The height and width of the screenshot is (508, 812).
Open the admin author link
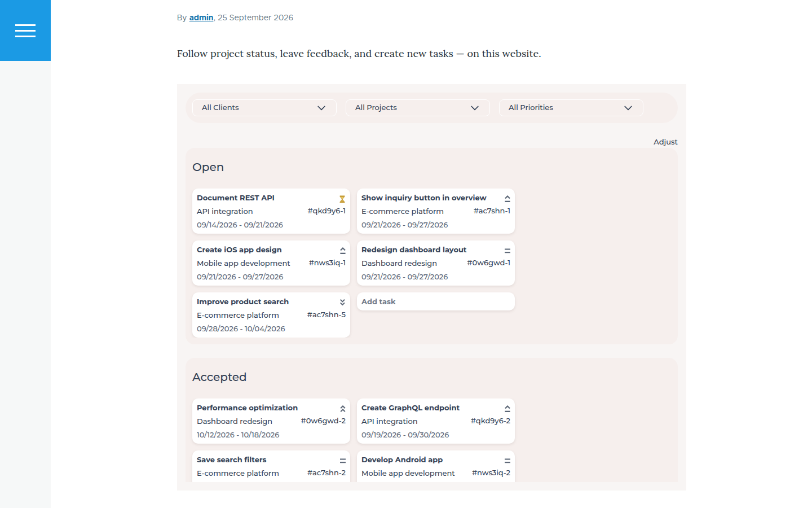click(x=201, y=17)
